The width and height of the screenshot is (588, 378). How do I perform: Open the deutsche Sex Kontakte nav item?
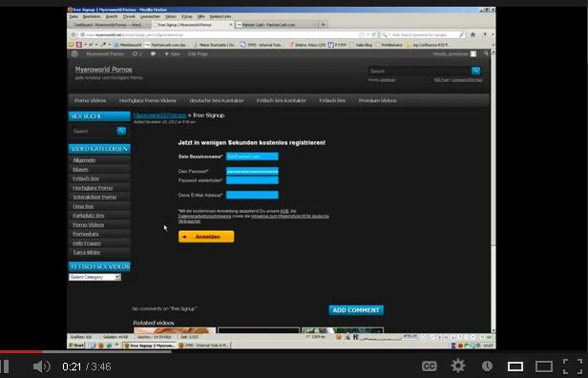click(x=217, y=100)
